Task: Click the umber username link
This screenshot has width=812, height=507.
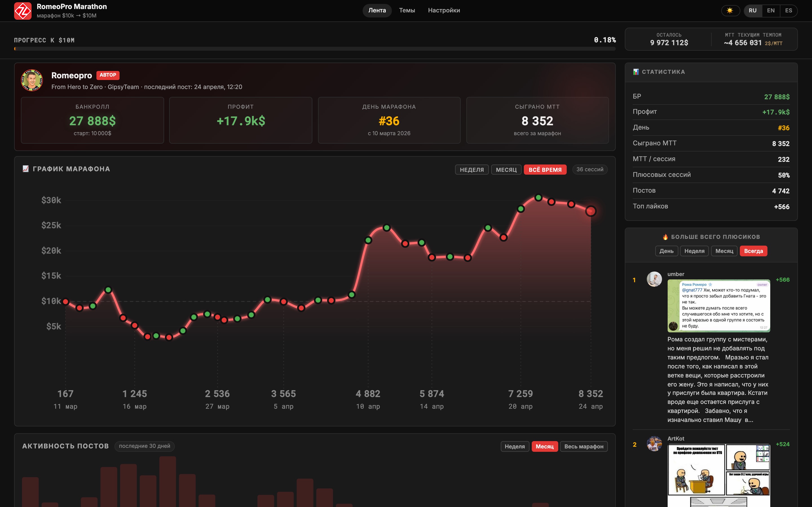Action: [676, 274]
